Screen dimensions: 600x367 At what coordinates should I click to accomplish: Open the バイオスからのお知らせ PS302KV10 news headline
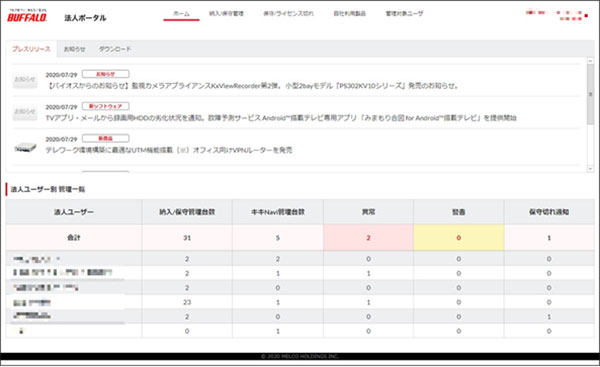252,86
